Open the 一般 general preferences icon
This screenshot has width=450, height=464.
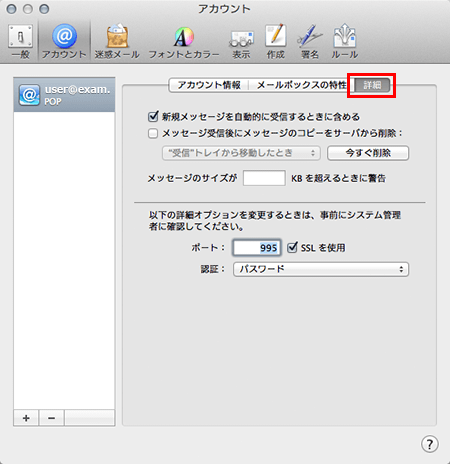(x=20, y=41)
